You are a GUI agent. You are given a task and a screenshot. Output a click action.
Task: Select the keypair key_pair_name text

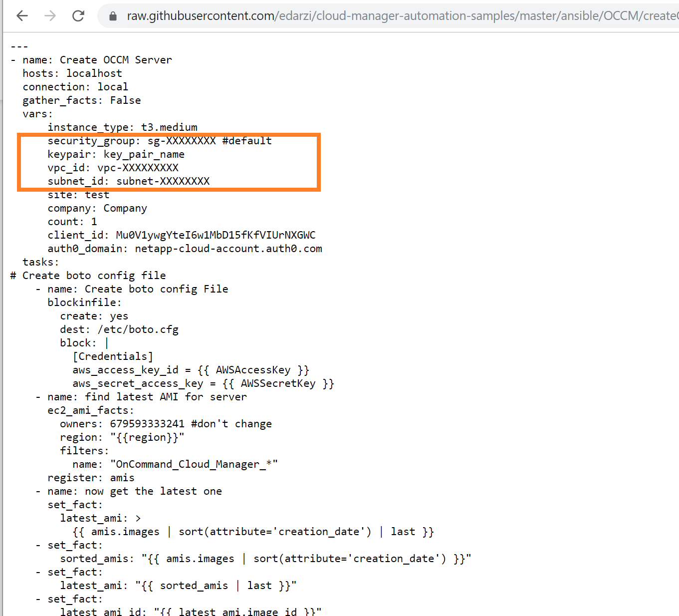tap(144, 154)
